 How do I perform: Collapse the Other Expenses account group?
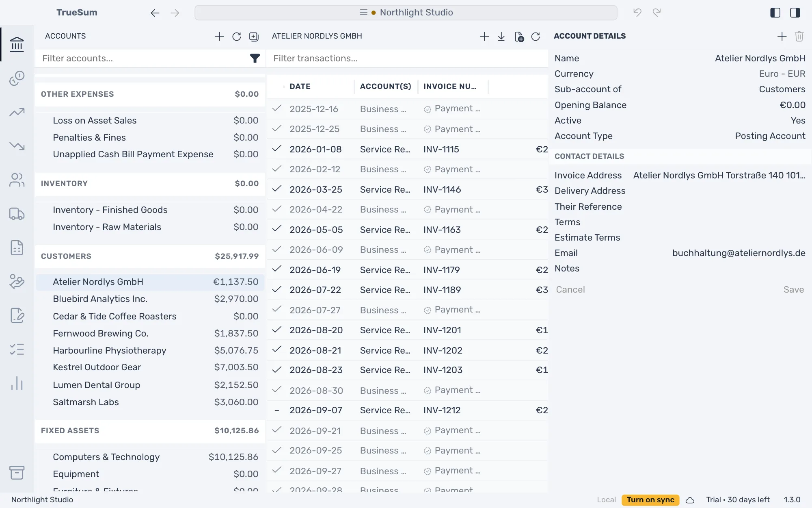[150, 94]
